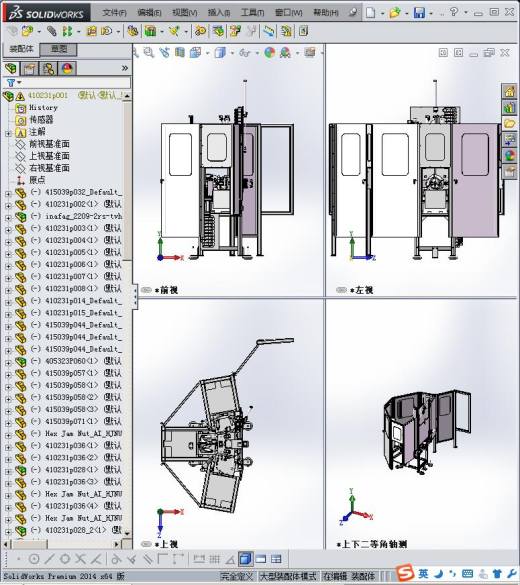
Task: Toggle Sogou input language 英 button
Action: (423, 573)
